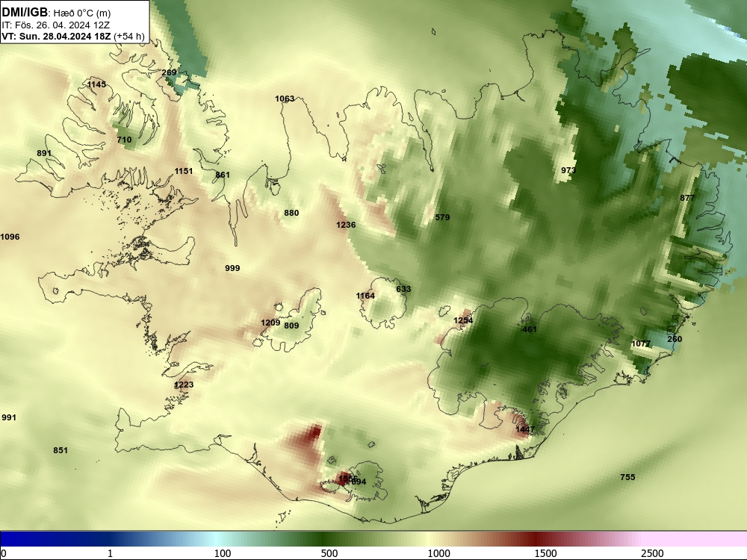
Task: Click the map value 999
Action: [x=232, y=268]
